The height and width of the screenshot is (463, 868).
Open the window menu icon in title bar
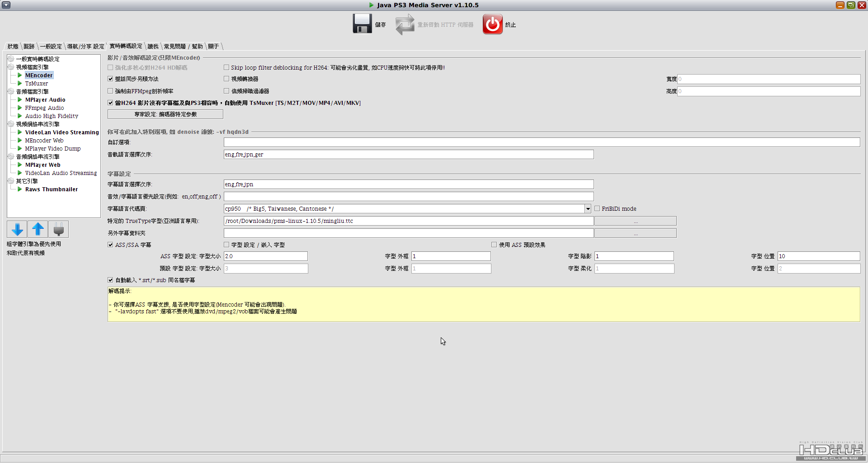6,5
